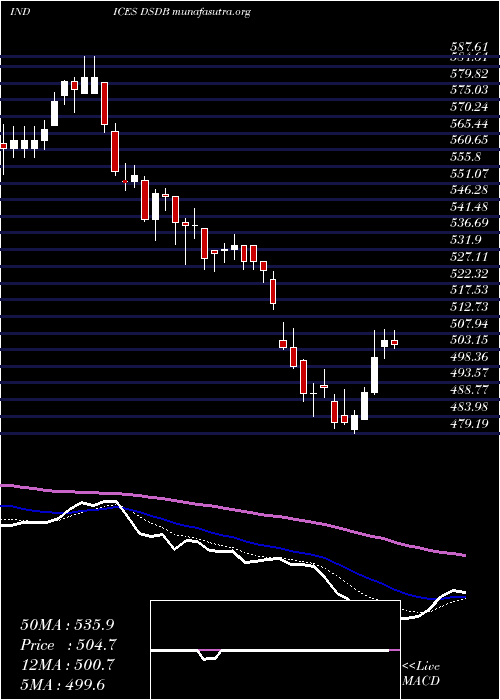This screenshot has width=500, height=700.
Task: Click the 493.57 price axis label
Action: (x=469, y=373)
